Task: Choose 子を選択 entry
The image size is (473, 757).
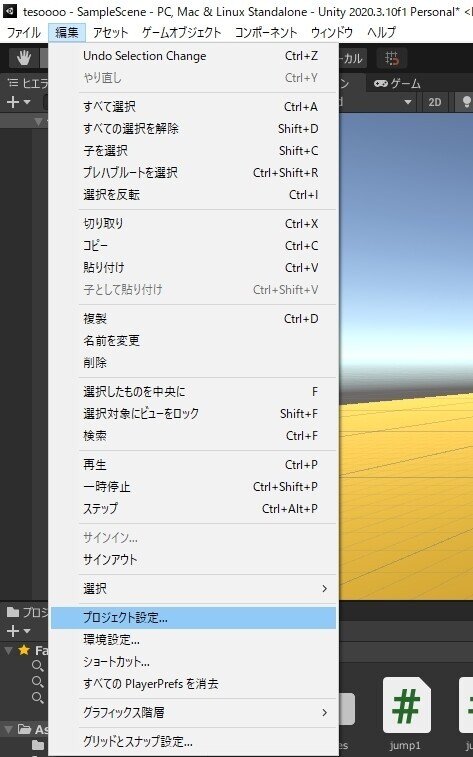Action: pos(193,151)
